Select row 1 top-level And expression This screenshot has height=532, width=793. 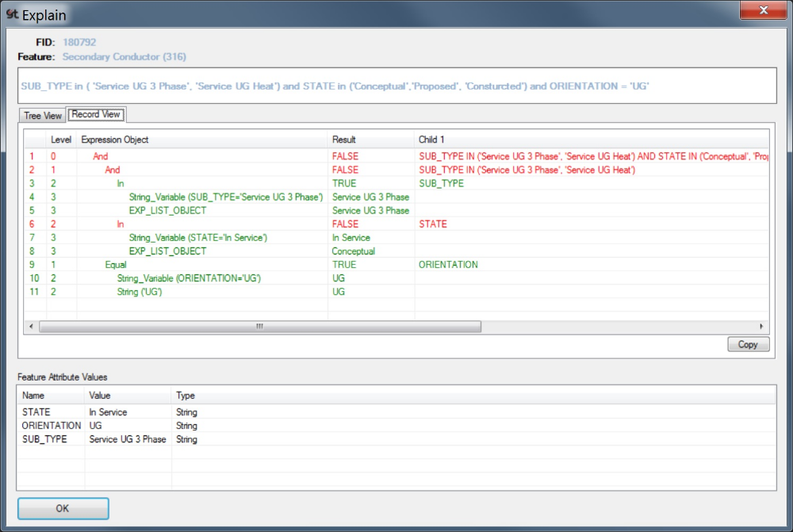tap(396, 156)
